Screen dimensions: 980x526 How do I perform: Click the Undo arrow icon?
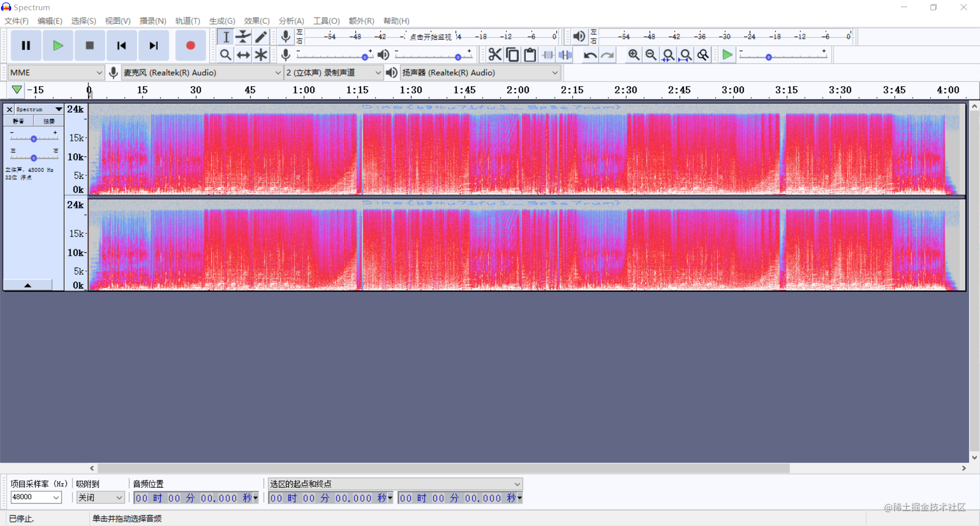click(x=590, y=55)
